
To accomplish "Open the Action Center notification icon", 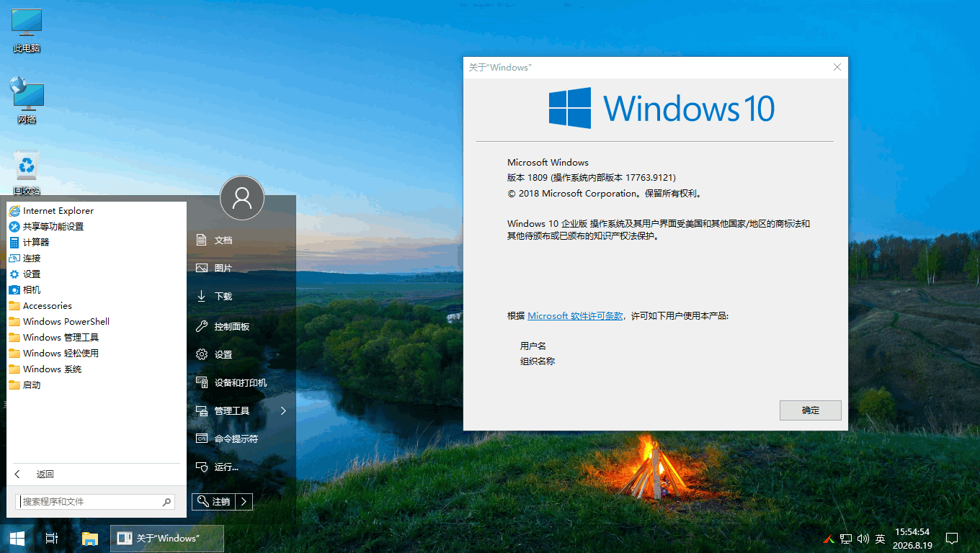I will tap(952, 539).
